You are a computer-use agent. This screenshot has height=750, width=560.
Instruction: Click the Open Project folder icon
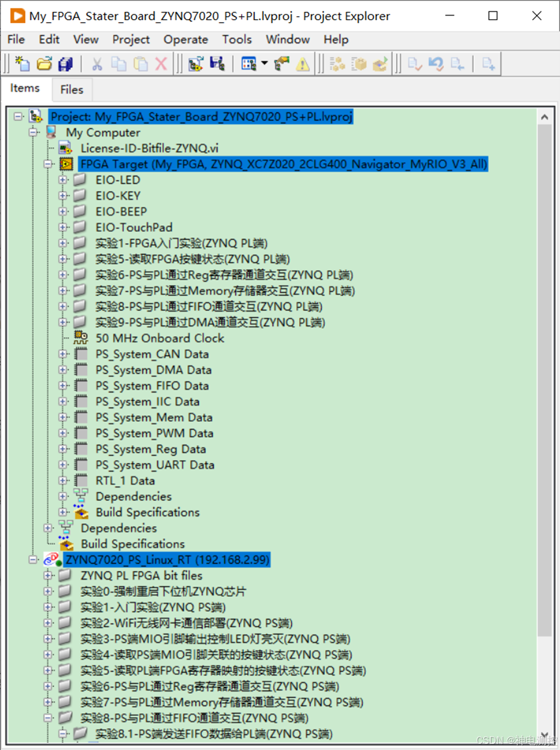[x=45, y=64]
